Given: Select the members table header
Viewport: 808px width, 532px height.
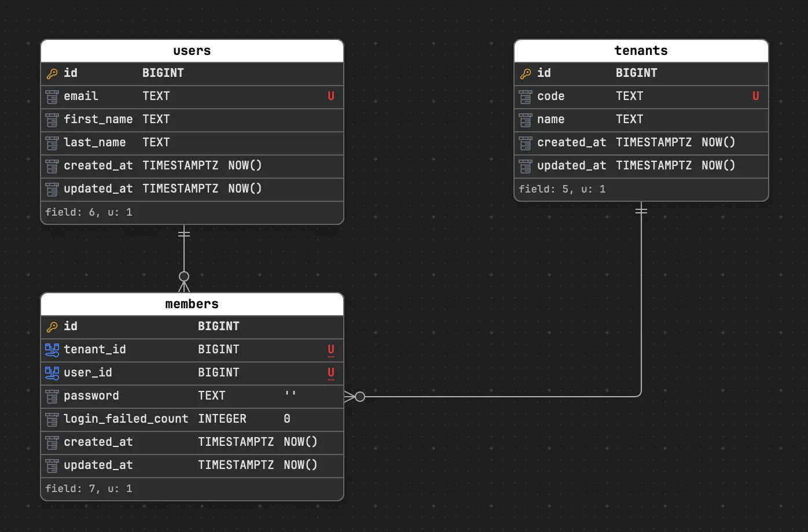Looking at the screenshot, I should [192, 304].
